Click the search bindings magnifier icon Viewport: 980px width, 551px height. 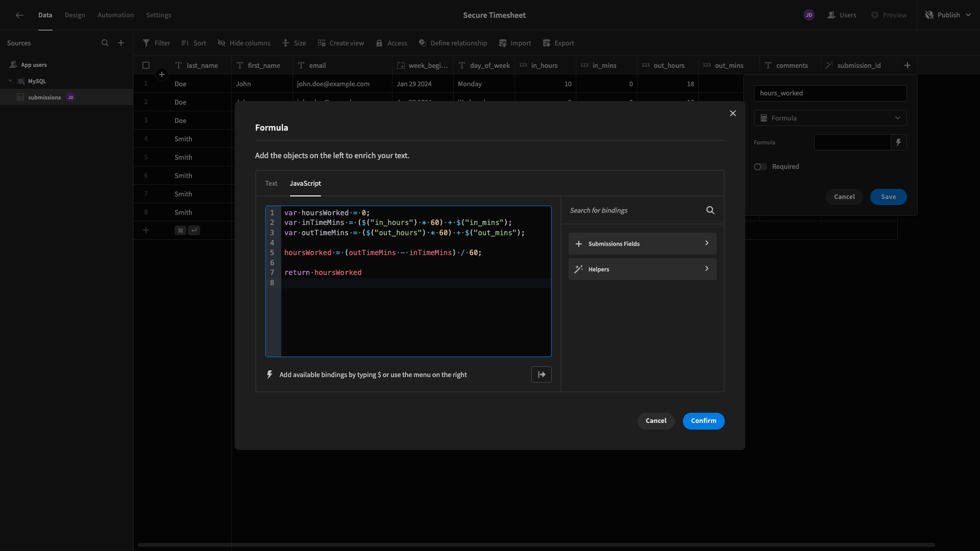point(710,210)
